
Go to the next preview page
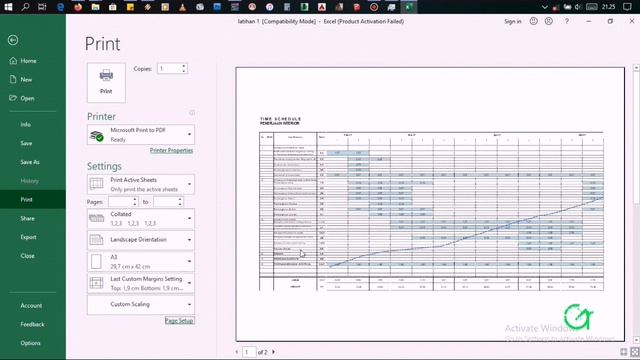tap(273, 352)
